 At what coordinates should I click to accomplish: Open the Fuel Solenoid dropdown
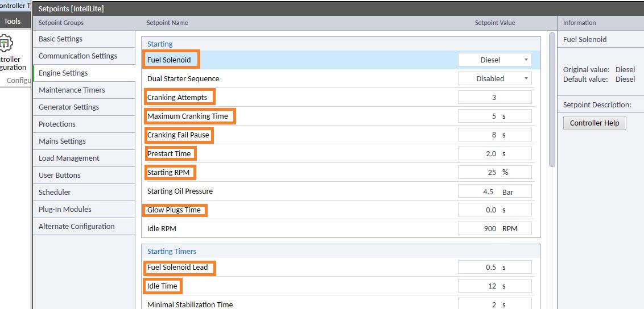494,60
